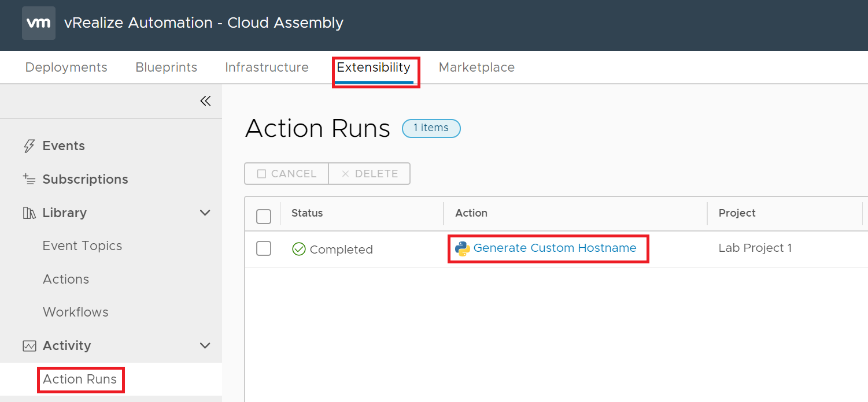Click the VMware vm logo icon
The width and height of the screenshot is (868, 402).
pyautogui.click(x=39, y=23)
